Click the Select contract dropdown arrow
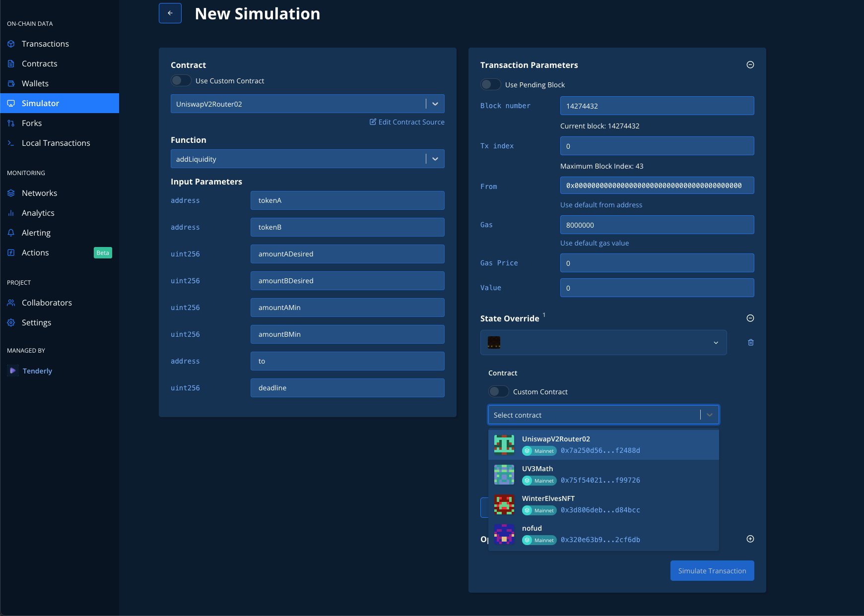Screen dimensions: 864x616 coord(710,415)
